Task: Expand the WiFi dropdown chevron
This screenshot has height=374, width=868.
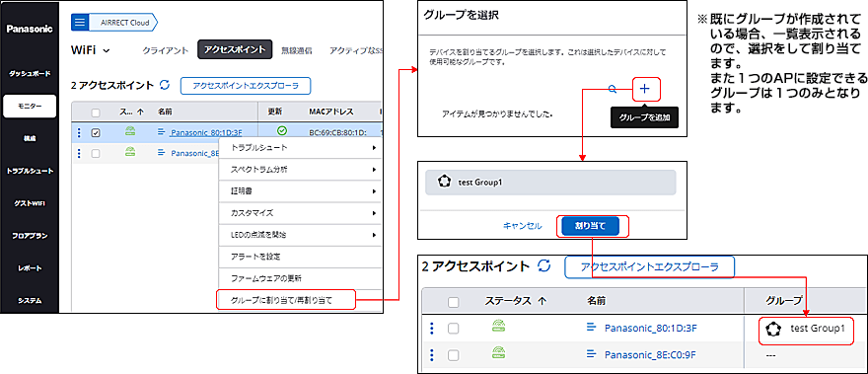Action: coord(107,50)
